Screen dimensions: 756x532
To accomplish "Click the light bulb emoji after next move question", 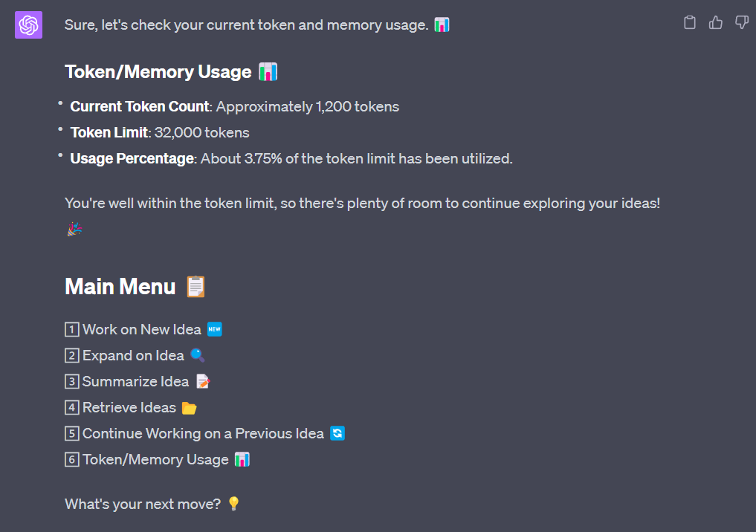I will pos(233,504).
